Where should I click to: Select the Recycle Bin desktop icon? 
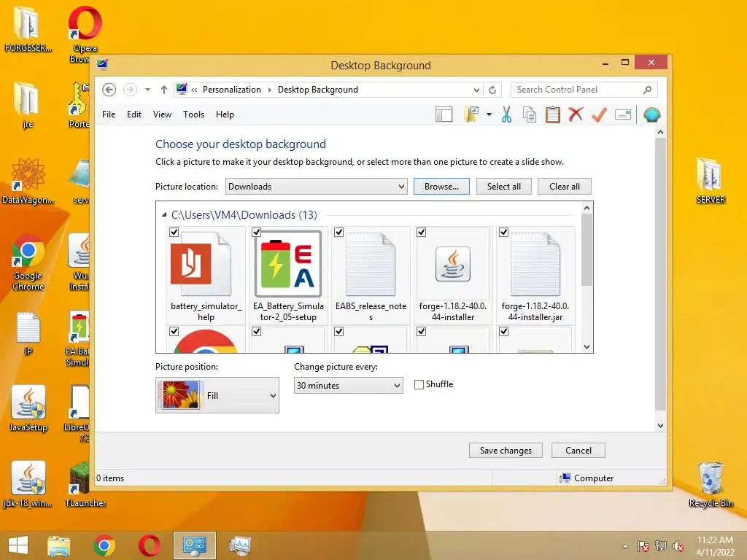click(711, 485)
